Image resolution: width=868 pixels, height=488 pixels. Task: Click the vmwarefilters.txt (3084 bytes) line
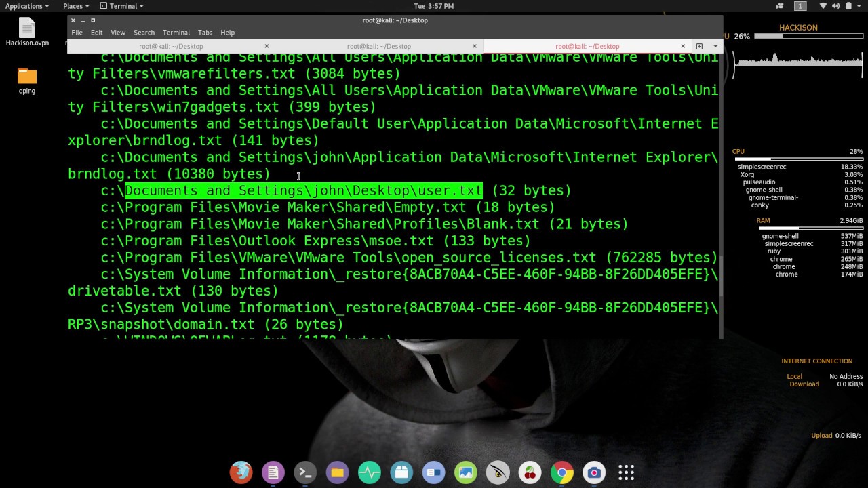(234, 73)
